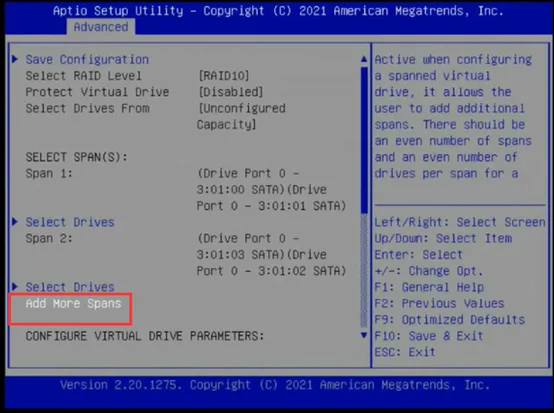Click F1: General Help hint
Viewport: 554px width, 413px height.
click(x=429, y=287)
